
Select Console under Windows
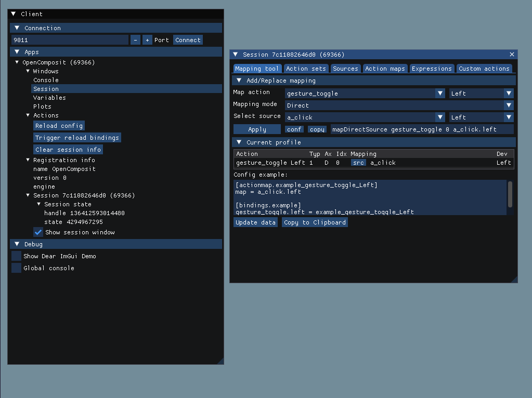click(46, 79)
